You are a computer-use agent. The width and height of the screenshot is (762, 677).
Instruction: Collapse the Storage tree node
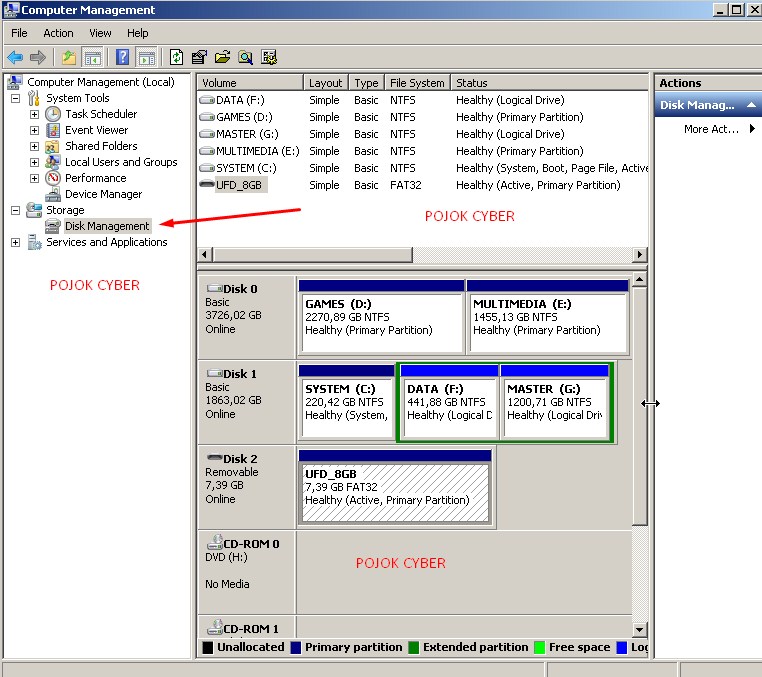pos(16,210)
